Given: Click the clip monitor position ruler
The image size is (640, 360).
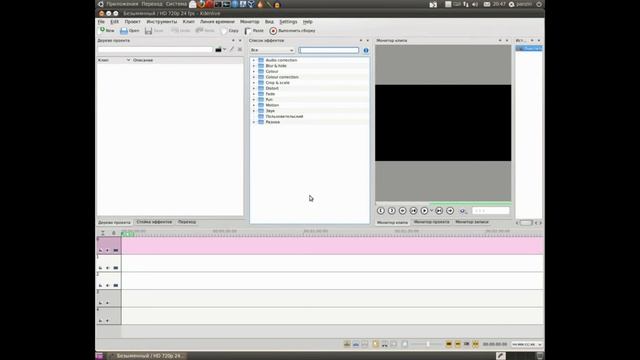Looking at the screenshot, I should tap(443, 203).
